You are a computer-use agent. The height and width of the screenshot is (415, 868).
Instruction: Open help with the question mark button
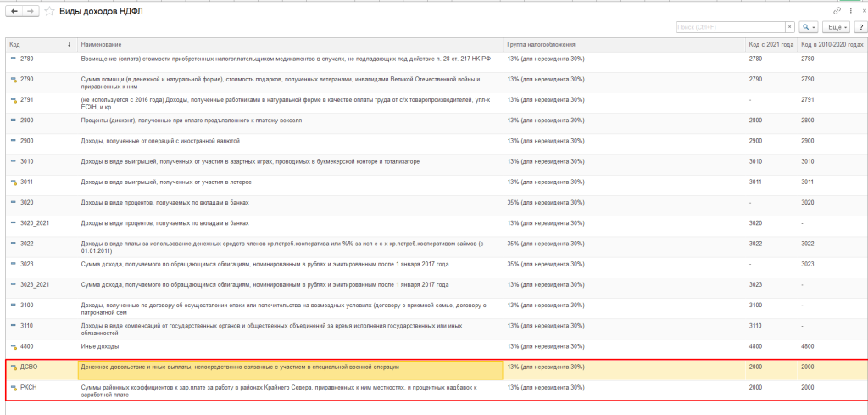(859, 27)
